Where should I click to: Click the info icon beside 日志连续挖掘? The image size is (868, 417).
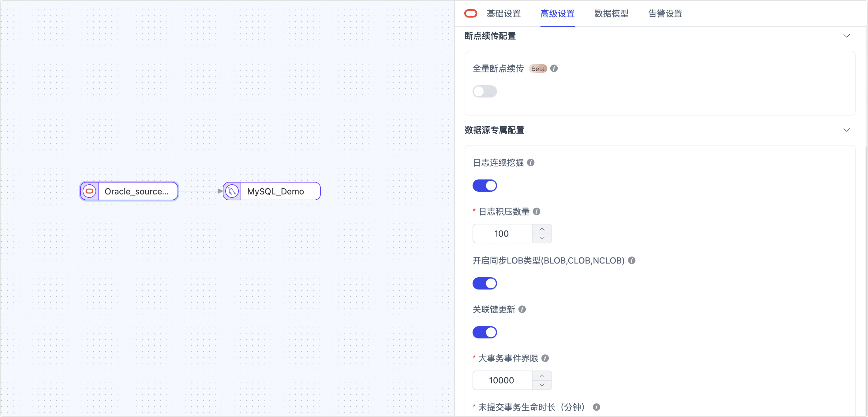point(531,163)
